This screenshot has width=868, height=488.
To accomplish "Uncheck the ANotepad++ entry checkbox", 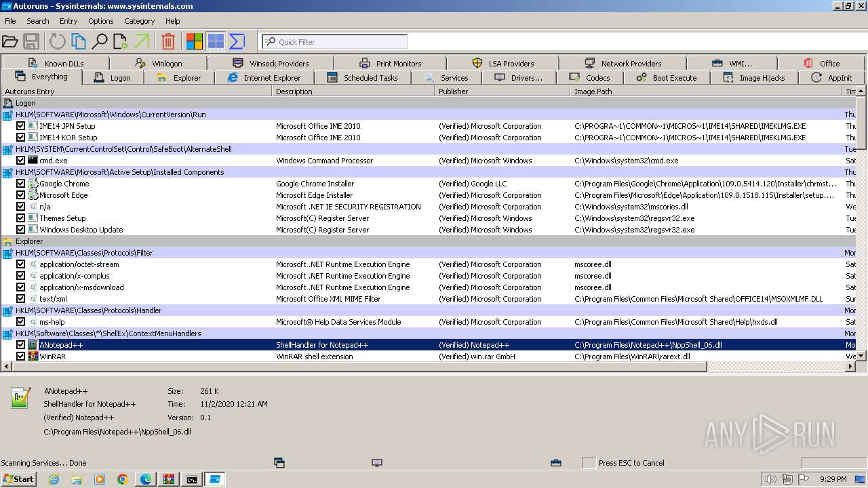I will (20, 345).
